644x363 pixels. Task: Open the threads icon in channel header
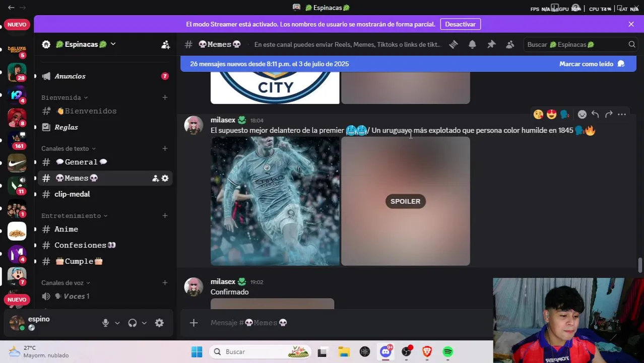coord(454,44)
